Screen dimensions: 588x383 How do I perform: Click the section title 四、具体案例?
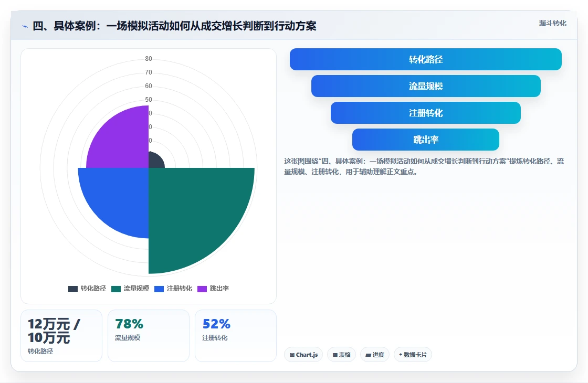[x=174, y=26]
